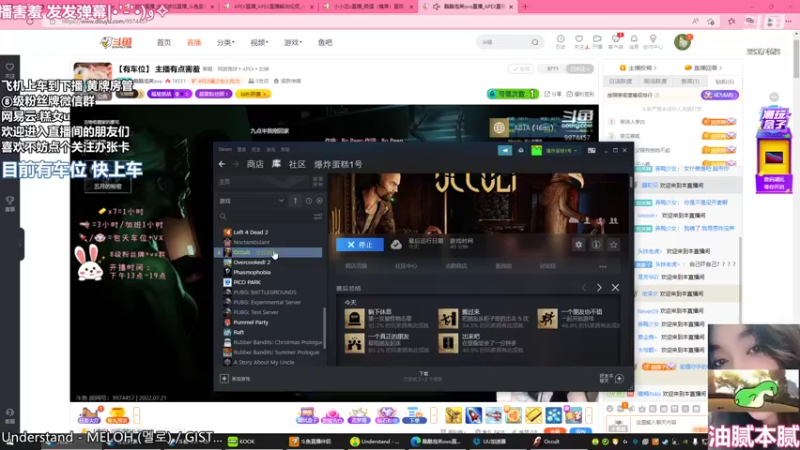Click the add game plus icon in Steam
The height and width of the screenshot is (450, 800).
point(224,379)
